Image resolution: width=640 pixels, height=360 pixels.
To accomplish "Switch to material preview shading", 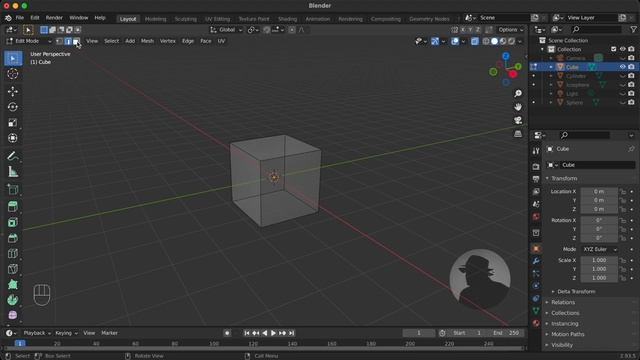I will [503, 41].
